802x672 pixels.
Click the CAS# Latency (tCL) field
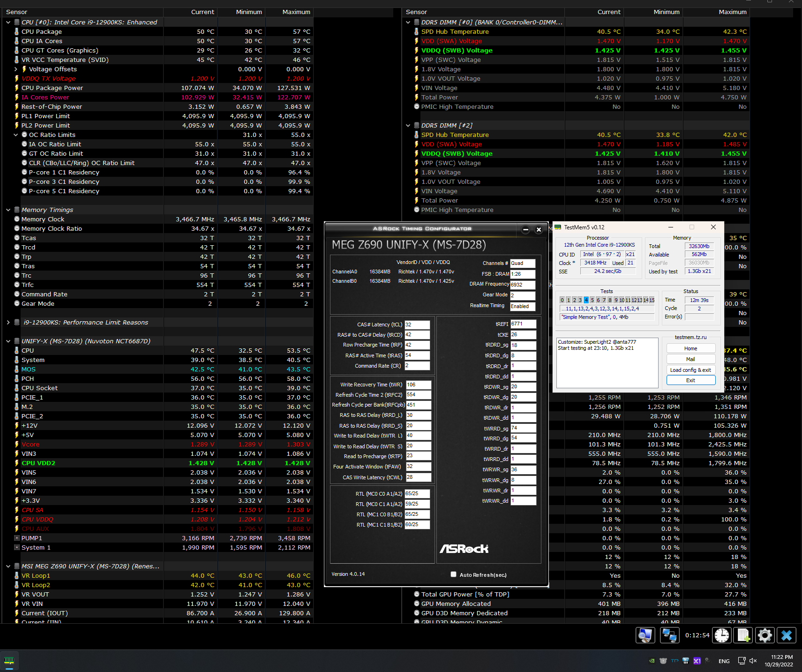click(417, 325)
